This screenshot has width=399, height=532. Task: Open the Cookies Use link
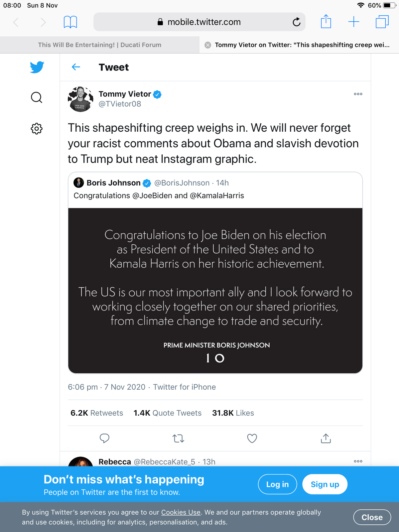click(181, 512)
